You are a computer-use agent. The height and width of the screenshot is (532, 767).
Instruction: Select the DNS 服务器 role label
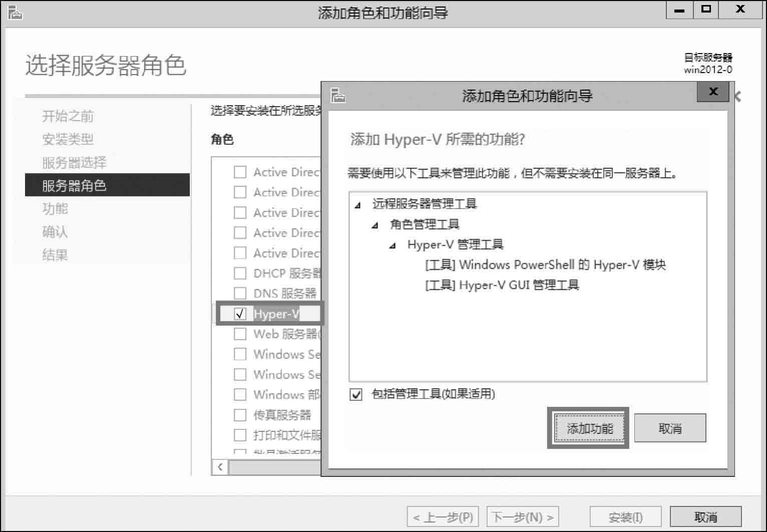click(285, 293)
